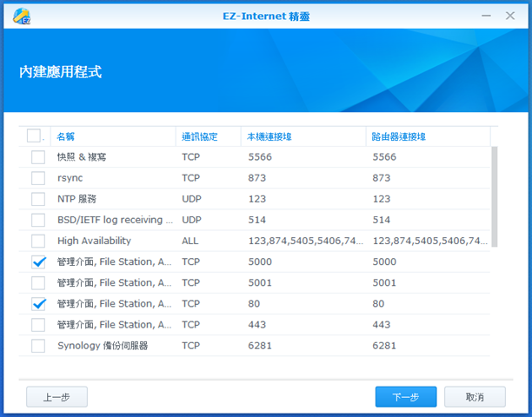Minimize the EZ-Internet wizard window
The width and height of the screenshot is (532, 417).
[x=486, y=16]
